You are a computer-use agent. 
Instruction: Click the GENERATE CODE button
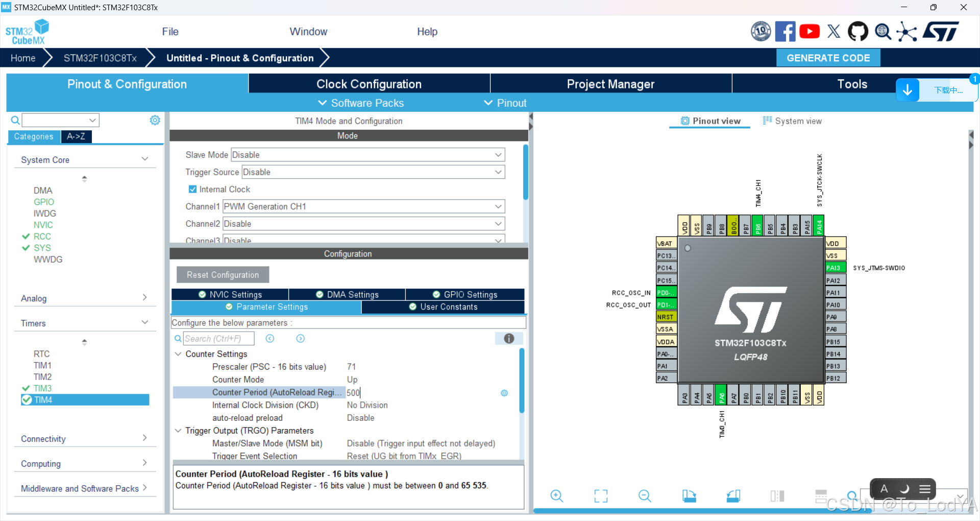[828, 58]
